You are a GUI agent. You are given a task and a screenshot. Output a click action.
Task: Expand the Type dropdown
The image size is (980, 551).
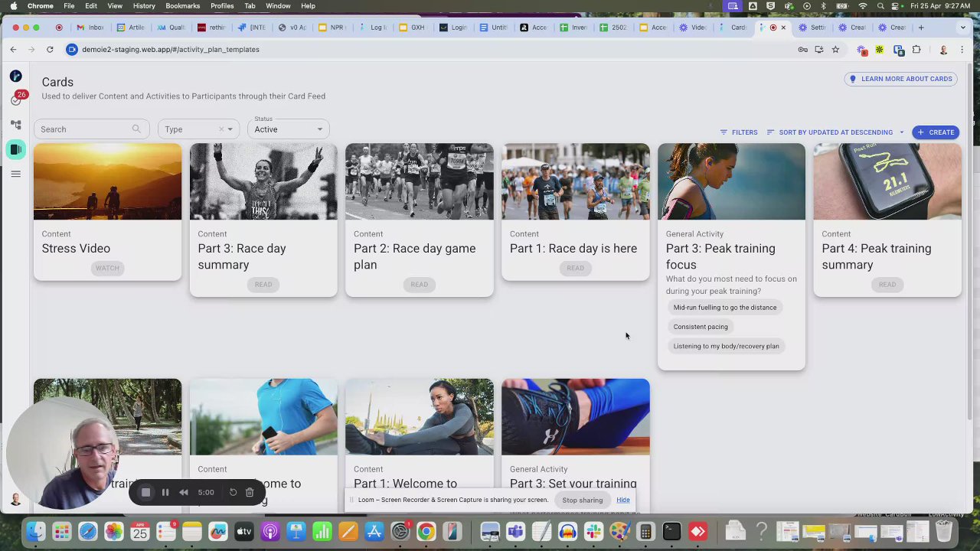click(x=230, y=129)
